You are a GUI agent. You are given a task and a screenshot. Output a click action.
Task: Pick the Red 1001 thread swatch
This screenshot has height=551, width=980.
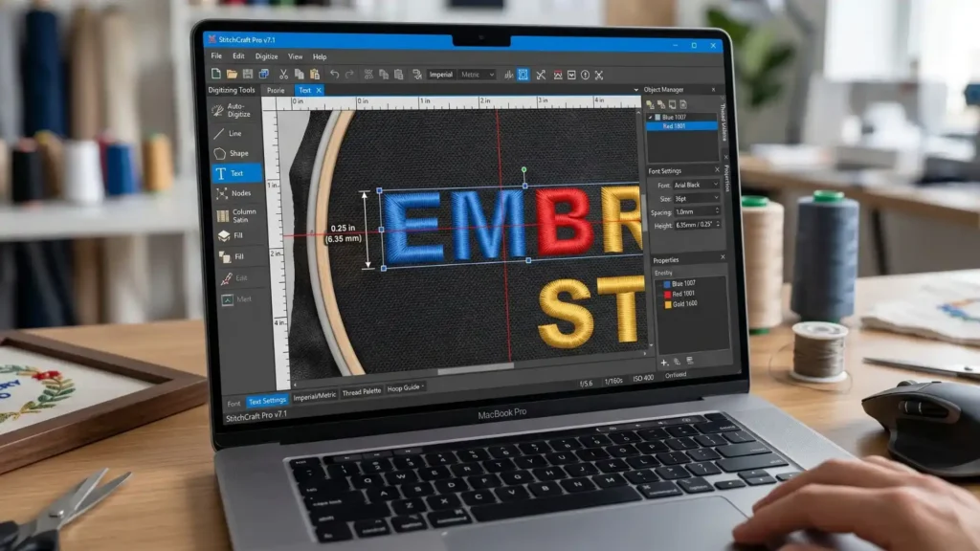[667, 295]
